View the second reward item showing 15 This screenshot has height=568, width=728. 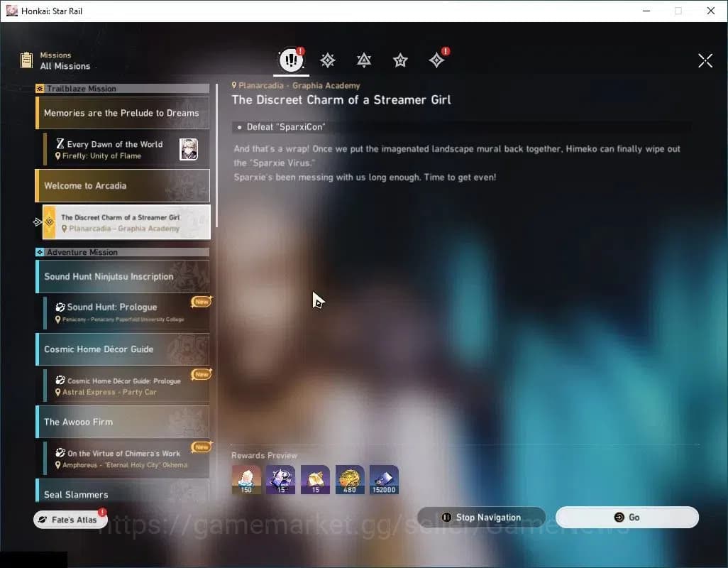pyautogui.click(x=315, y=480)
